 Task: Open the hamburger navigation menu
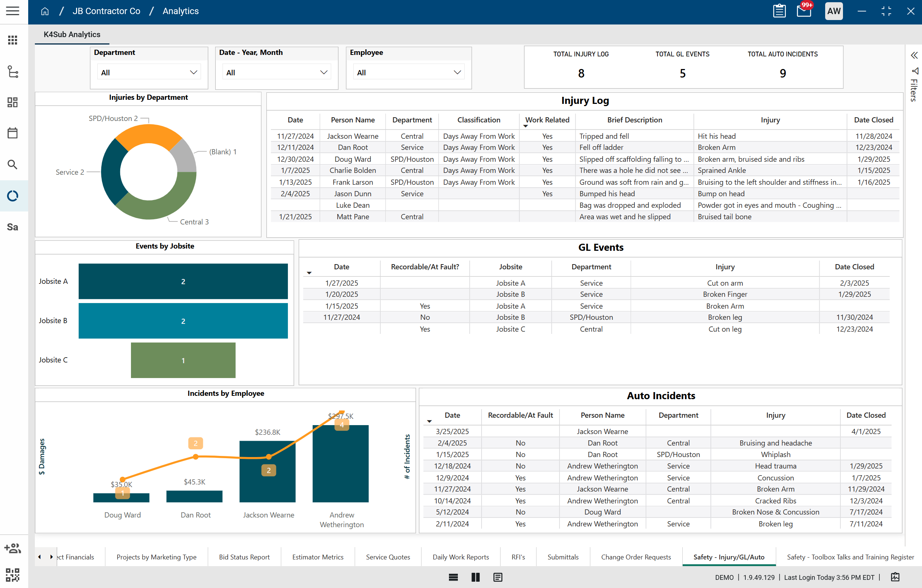(x=12, y=11)
